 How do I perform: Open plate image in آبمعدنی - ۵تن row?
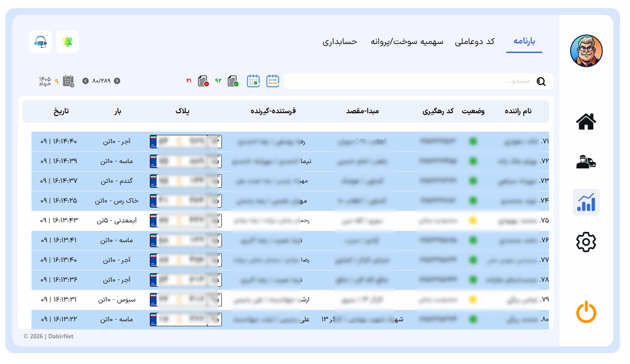(x=186, y=221)
